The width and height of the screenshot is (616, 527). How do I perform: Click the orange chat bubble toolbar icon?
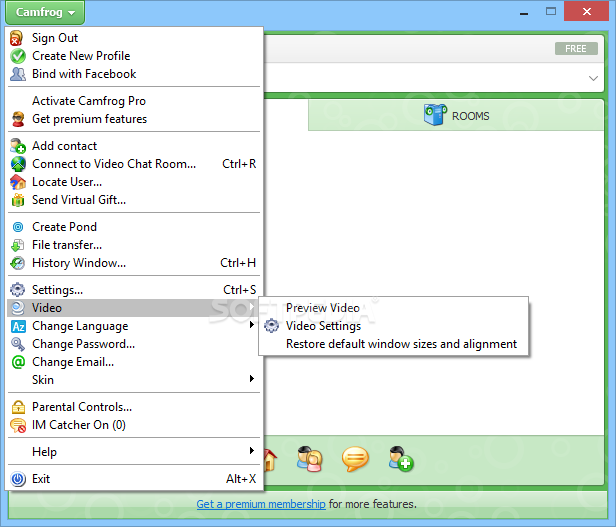(355, 459)
